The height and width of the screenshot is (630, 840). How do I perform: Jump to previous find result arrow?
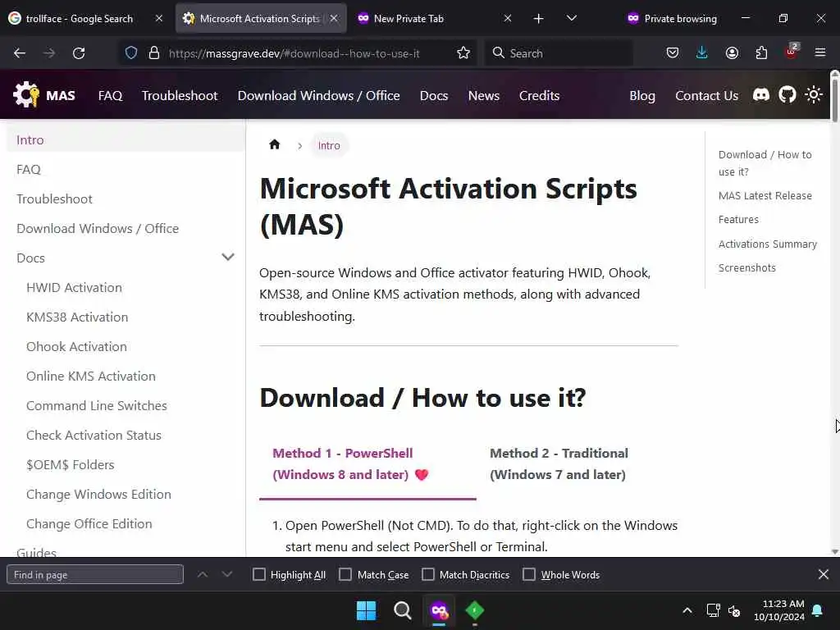pyautogui.click(x=203, y=574)
